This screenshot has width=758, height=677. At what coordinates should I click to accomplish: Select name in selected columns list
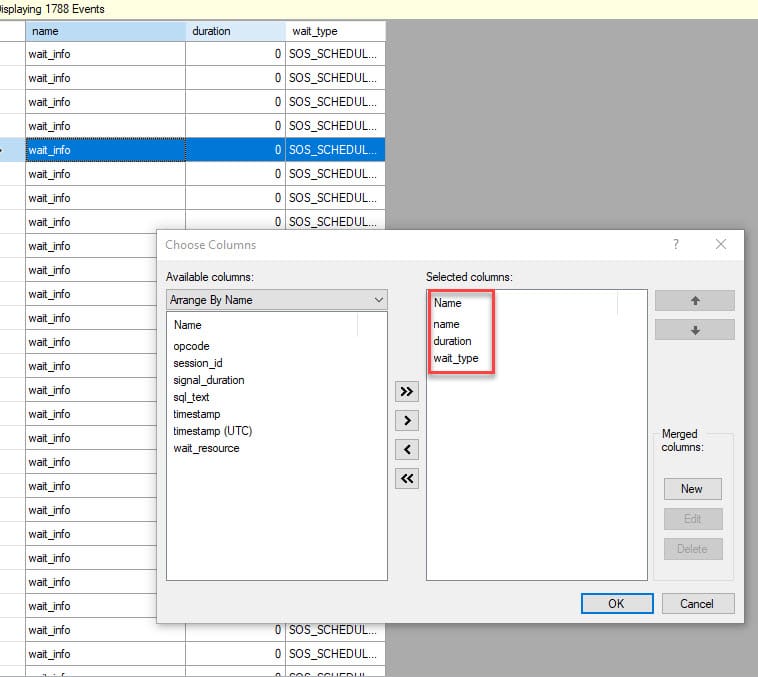click(446, 324)
